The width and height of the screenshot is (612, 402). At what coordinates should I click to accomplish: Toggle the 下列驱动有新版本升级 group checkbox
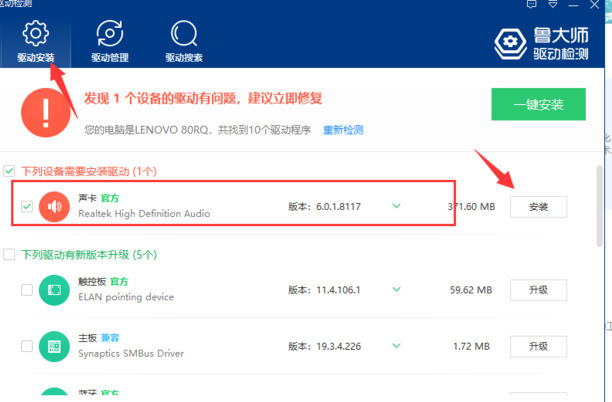9,254
